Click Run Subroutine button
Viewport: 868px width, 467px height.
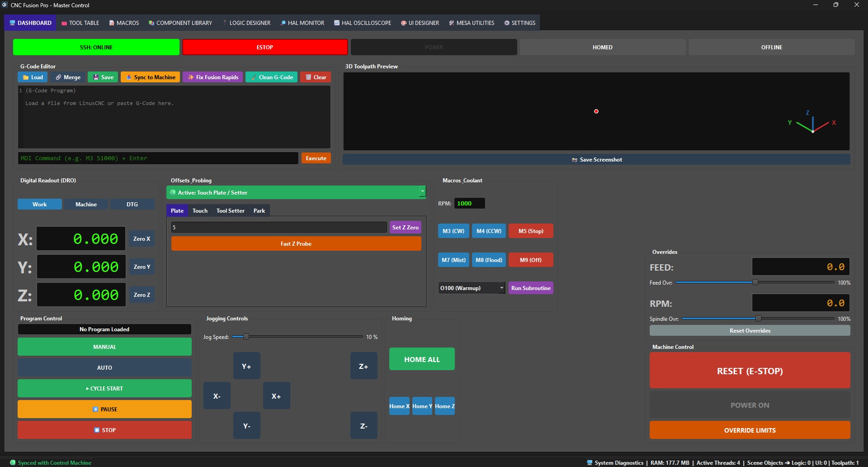coord(531,288)
